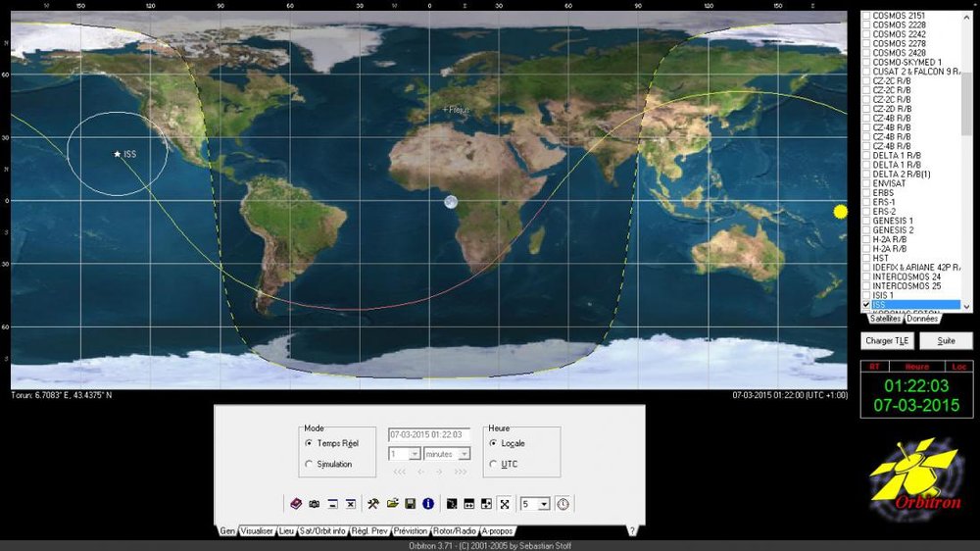
Task: Click the satellite list scroll-up arrow
Action: (x=967, y=17)
